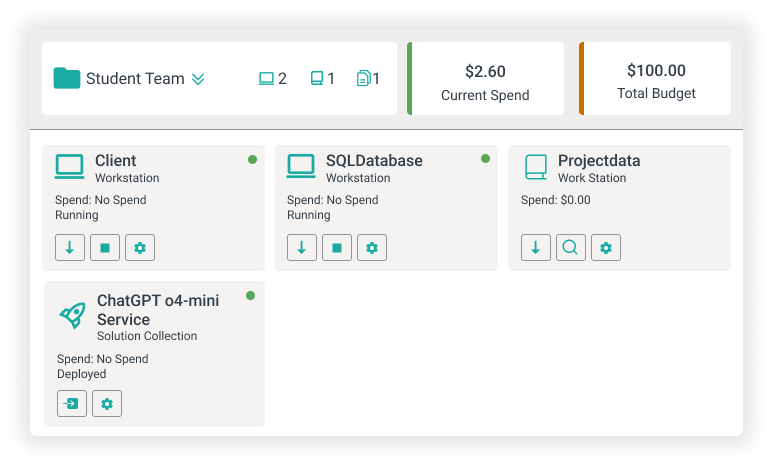
Task: Open ChatGPT o4-mini Service settings gear
Action: coord(107,404)
